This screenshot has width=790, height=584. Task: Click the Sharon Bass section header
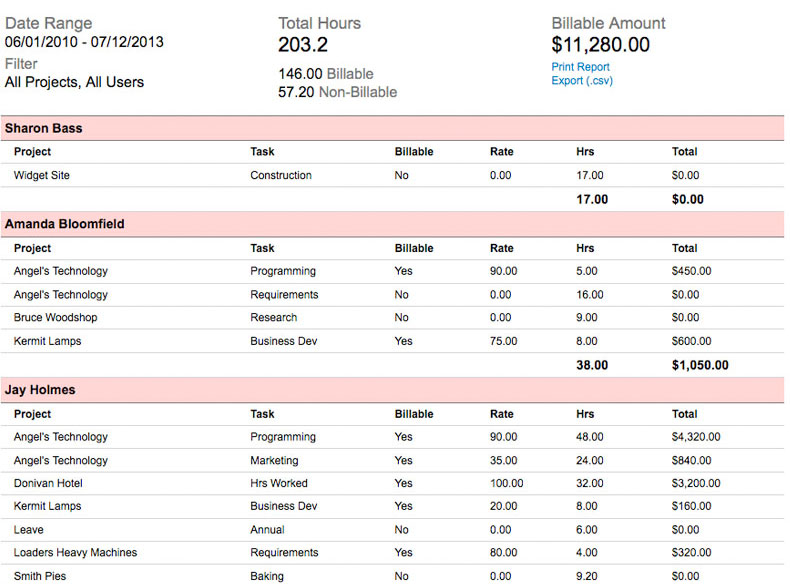pyautogui.click(x=43, y=129)
